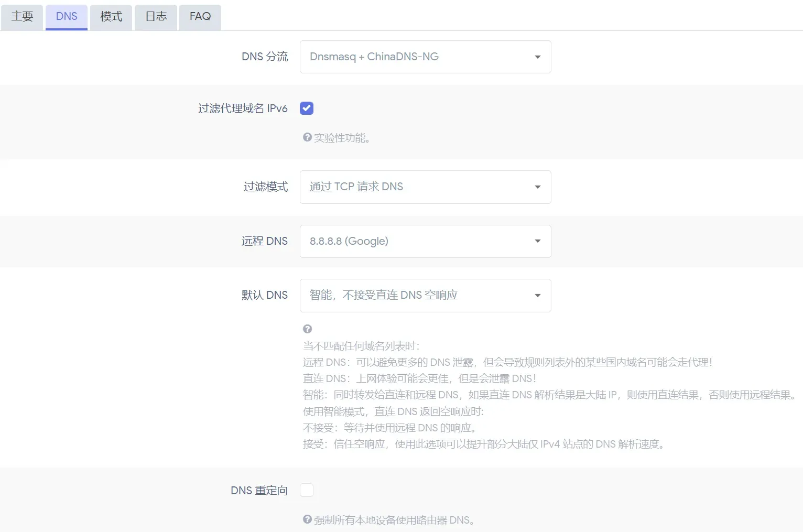Uncheck the 过滤代理域名 IPv6 checkbox
Screen dimensions: 803x532
click(x=307, y=108)
